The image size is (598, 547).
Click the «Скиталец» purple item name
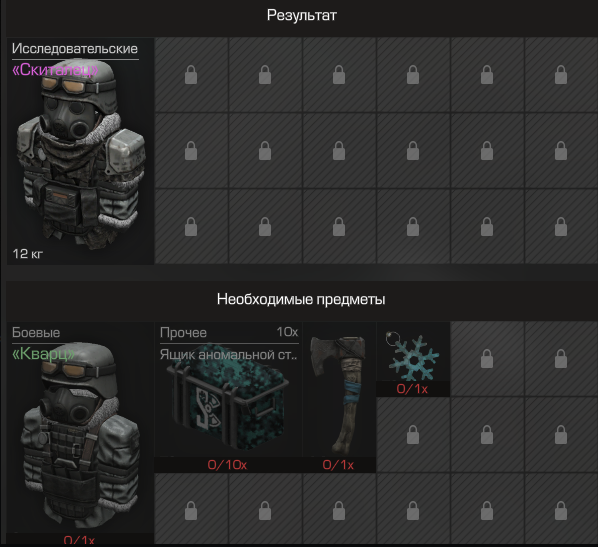click(x=55, y=70)
